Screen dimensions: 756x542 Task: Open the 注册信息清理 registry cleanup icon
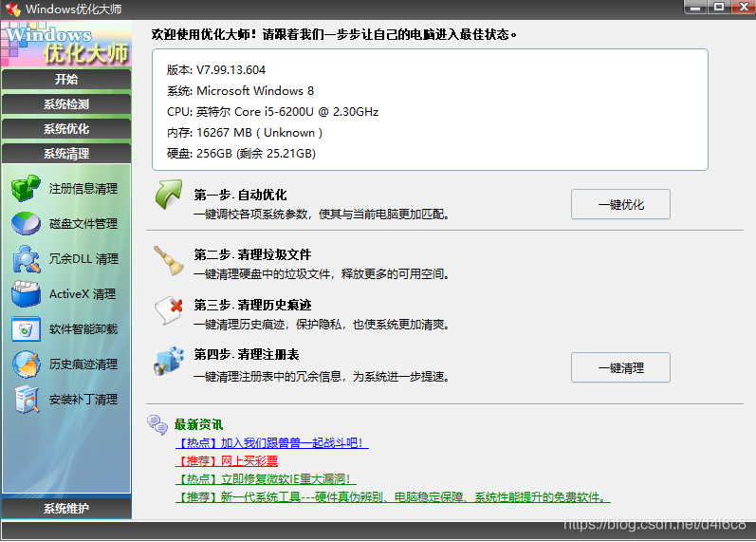click(26, 188)
